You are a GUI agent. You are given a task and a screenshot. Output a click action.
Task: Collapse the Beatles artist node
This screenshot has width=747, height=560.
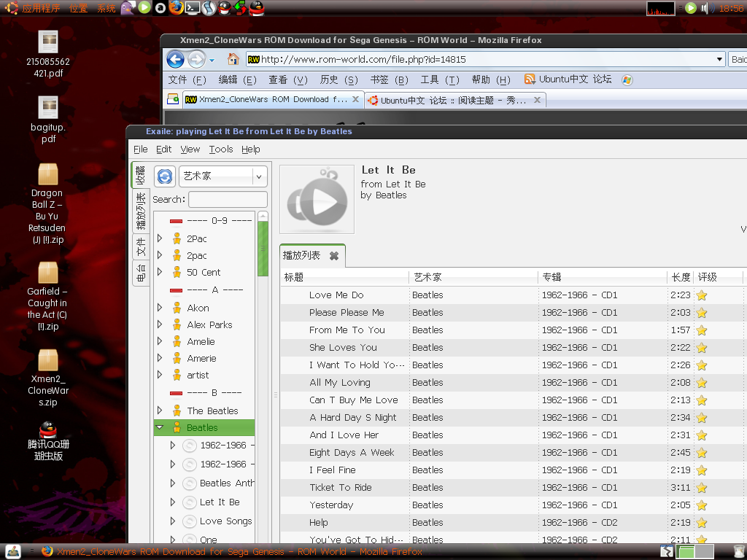160,427
